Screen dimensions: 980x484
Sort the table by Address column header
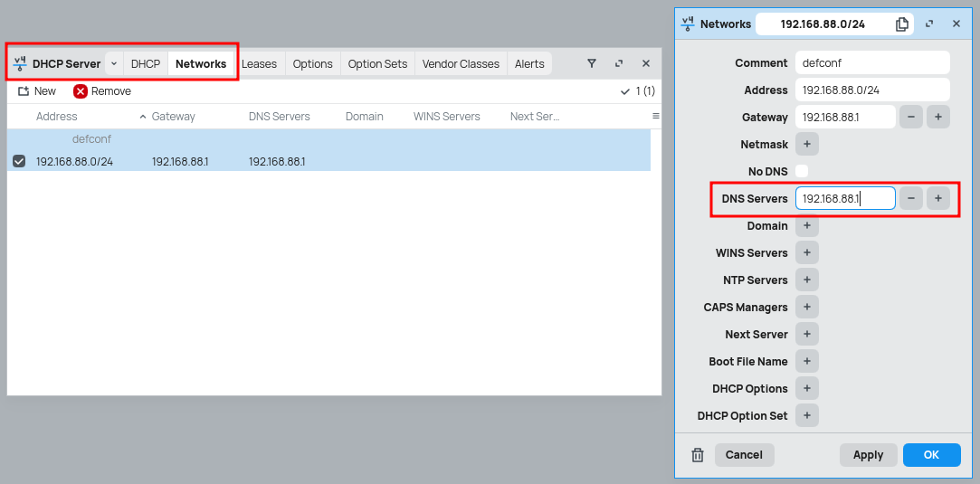[57, 117]
